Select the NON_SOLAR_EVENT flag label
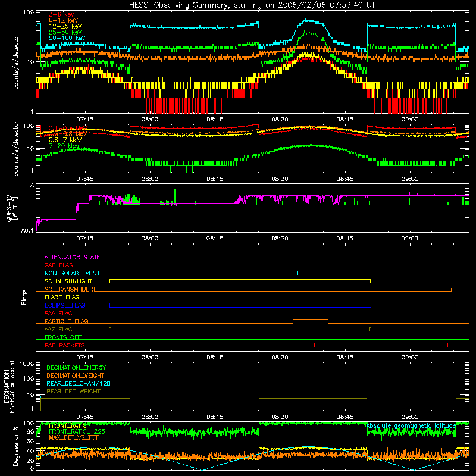This screenshot has height=476, width=476. (72, 273)
